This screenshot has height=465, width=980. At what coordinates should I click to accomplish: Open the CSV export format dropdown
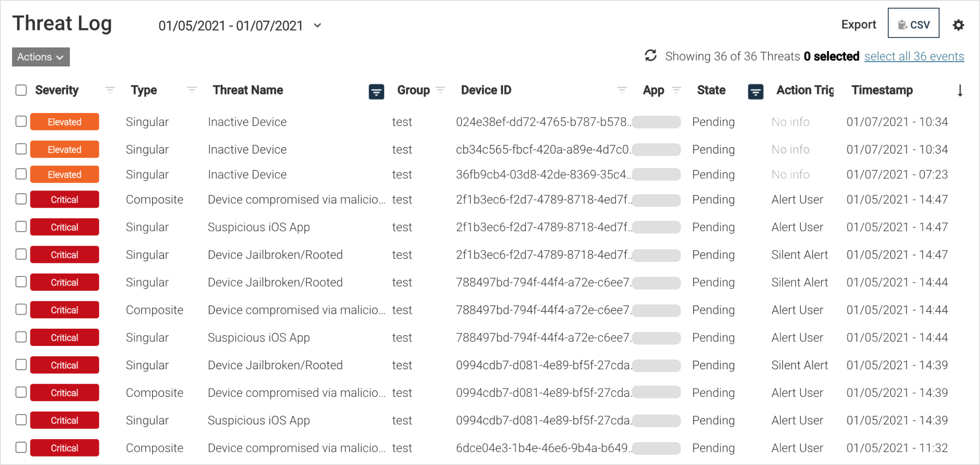click(x=913, y=23)
